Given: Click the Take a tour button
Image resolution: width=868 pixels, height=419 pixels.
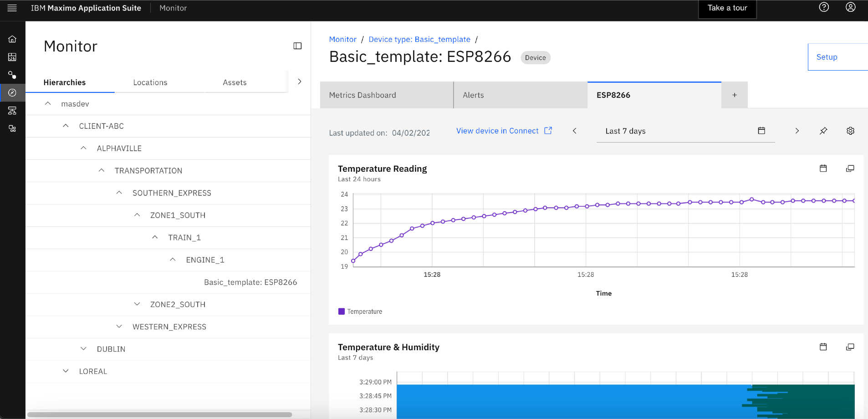Looking at the screenshot, I should click(727, 9).
